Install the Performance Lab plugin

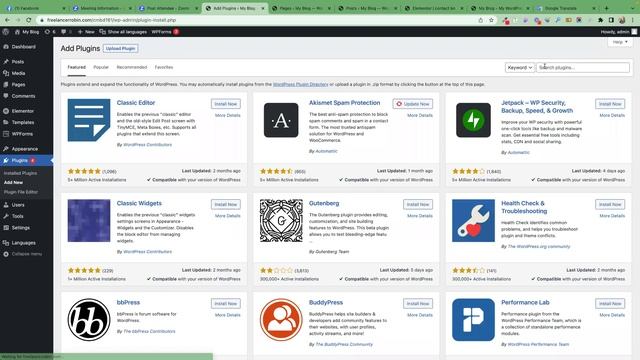coord(610,304)
